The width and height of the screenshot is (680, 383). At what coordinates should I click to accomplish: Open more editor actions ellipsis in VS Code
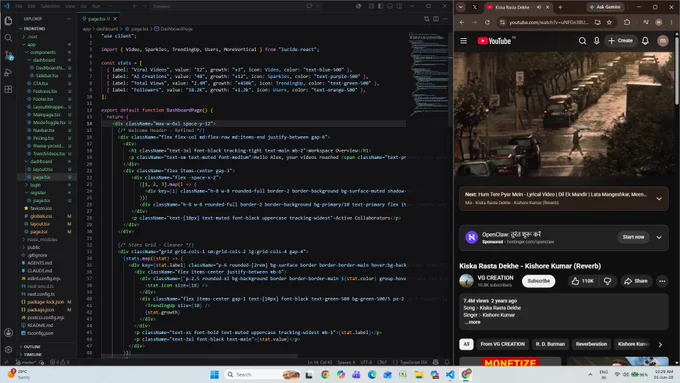click(445, 19)
